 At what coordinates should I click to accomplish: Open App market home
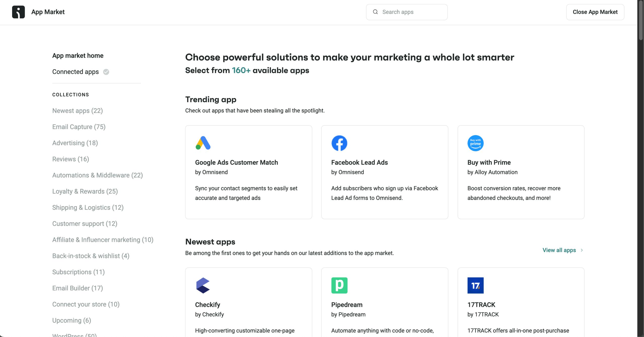coord(78,56)
